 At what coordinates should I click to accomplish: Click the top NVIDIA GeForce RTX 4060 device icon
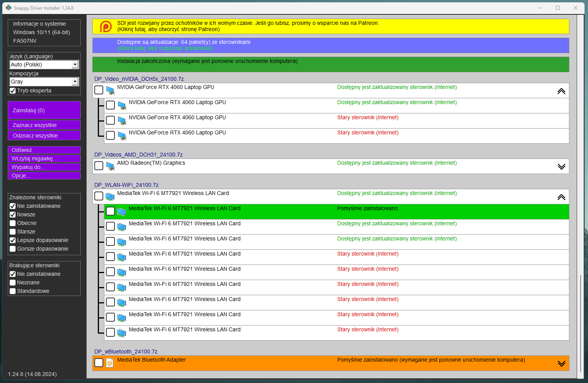pos(110,91)
